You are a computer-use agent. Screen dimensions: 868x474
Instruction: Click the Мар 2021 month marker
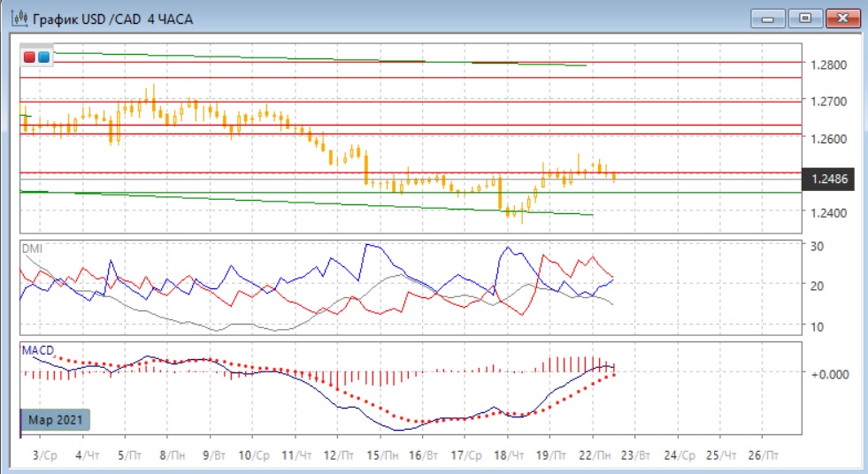coord(54,419)
